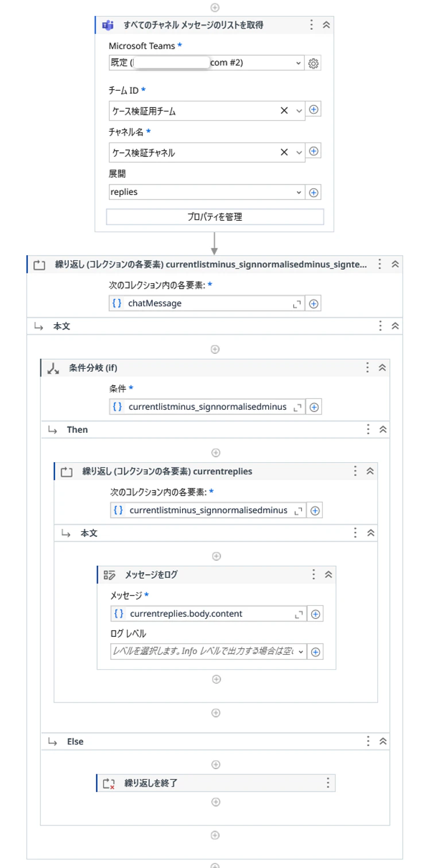This screenshot has height=868, width=445.
Task: Collapse the Then section
Action: [382, 429]
